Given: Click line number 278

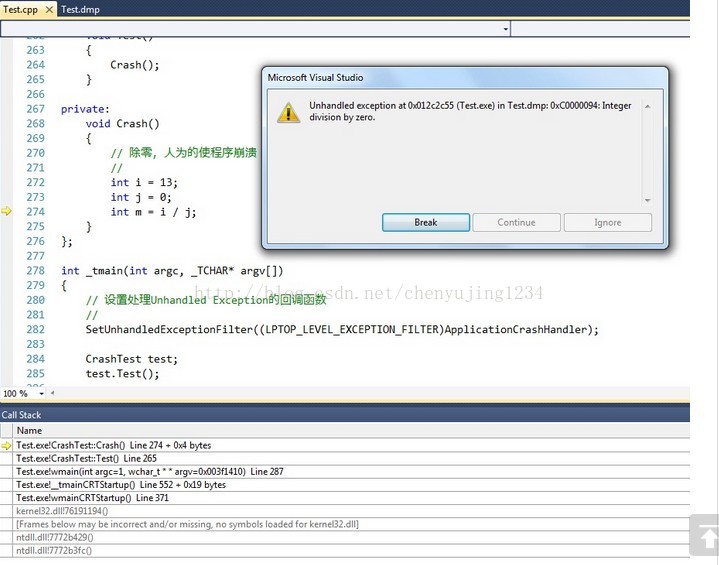Looking at the screenshot, I should (35, 271).
